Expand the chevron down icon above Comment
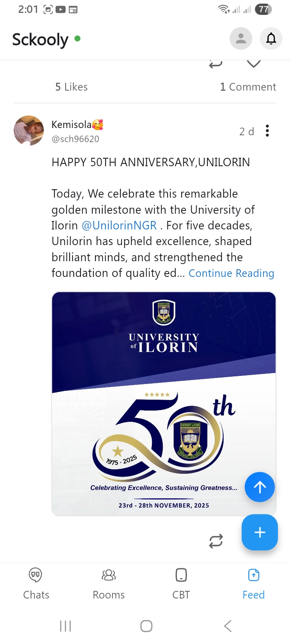Screen dimensions: 290x644 point(253,64)
